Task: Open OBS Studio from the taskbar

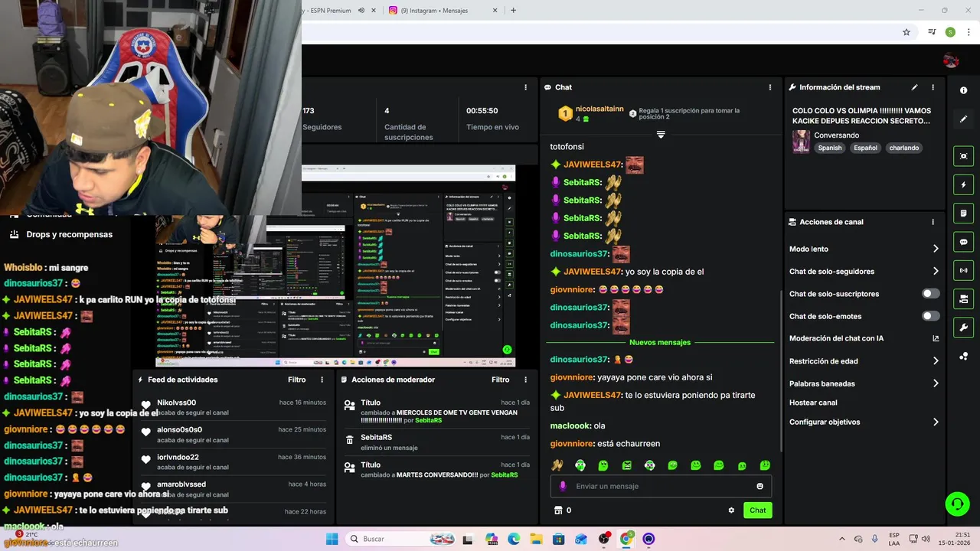Action: pos(604,539)
